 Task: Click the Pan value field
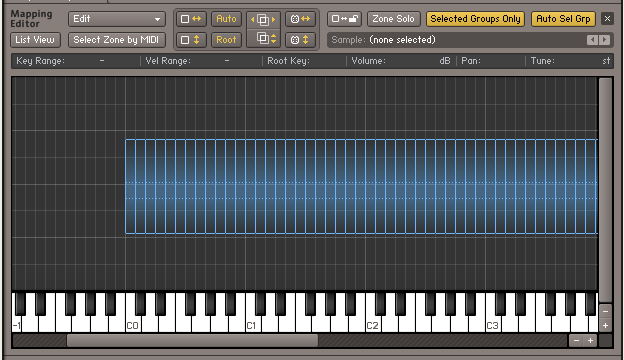[x=491, y=61]
